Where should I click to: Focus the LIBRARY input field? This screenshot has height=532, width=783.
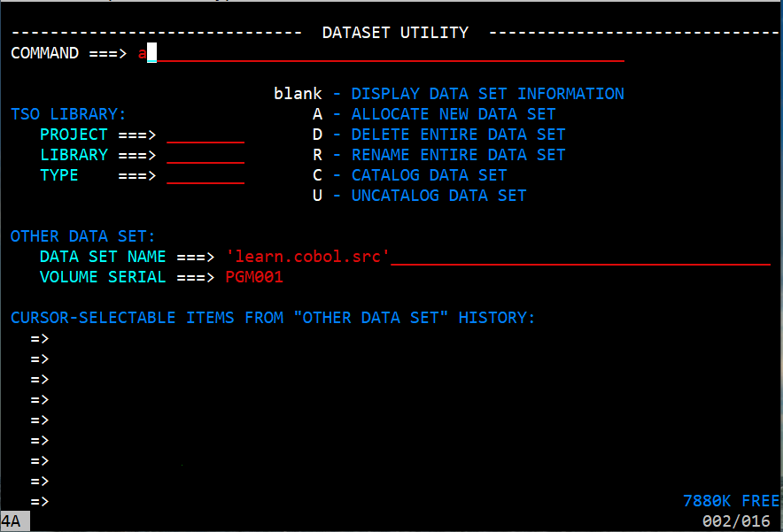(x=205, y=155)
